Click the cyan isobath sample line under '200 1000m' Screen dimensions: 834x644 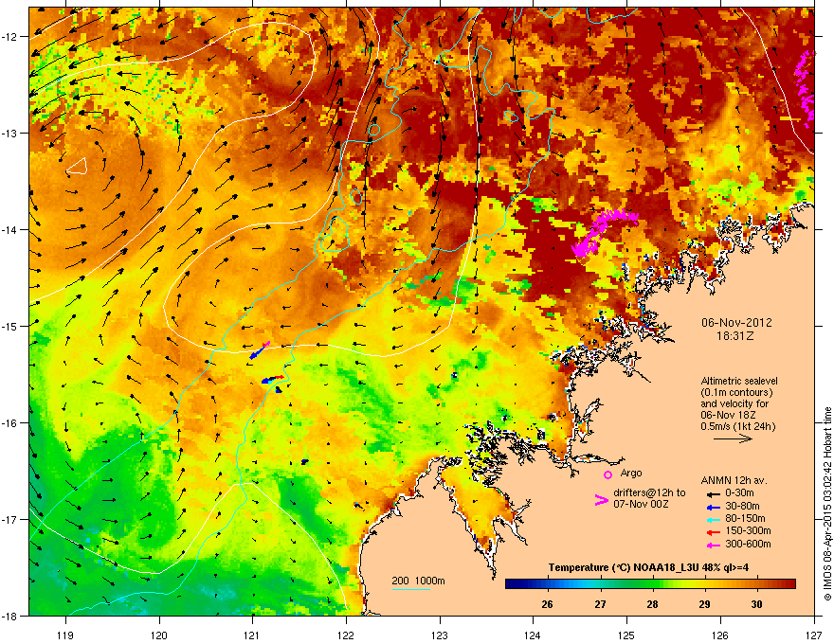(x=410, y=589)
